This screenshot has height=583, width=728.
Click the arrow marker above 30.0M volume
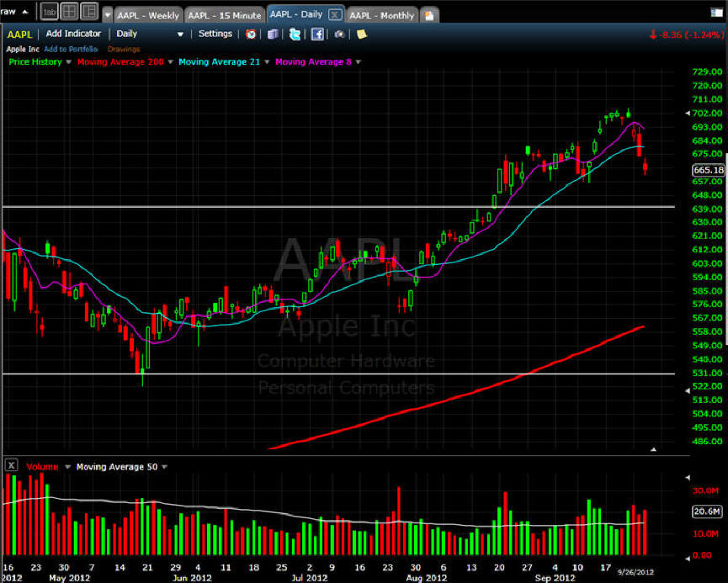coord(688,477)
